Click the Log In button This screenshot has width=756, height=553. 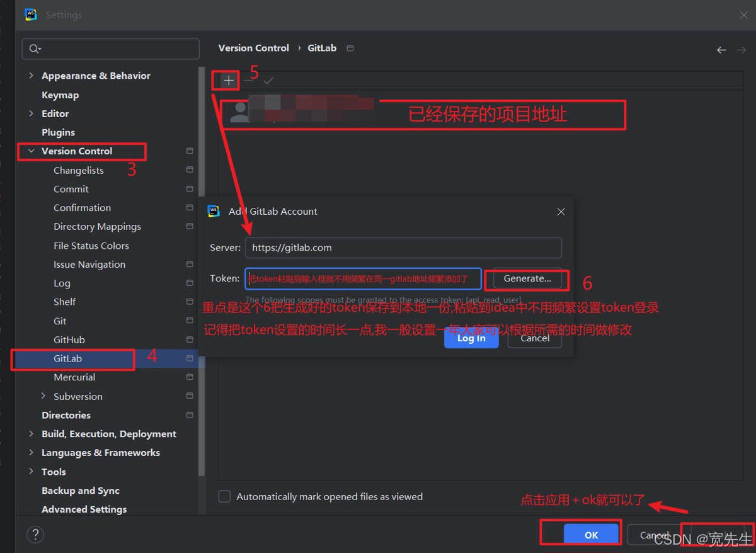[471, 338]
